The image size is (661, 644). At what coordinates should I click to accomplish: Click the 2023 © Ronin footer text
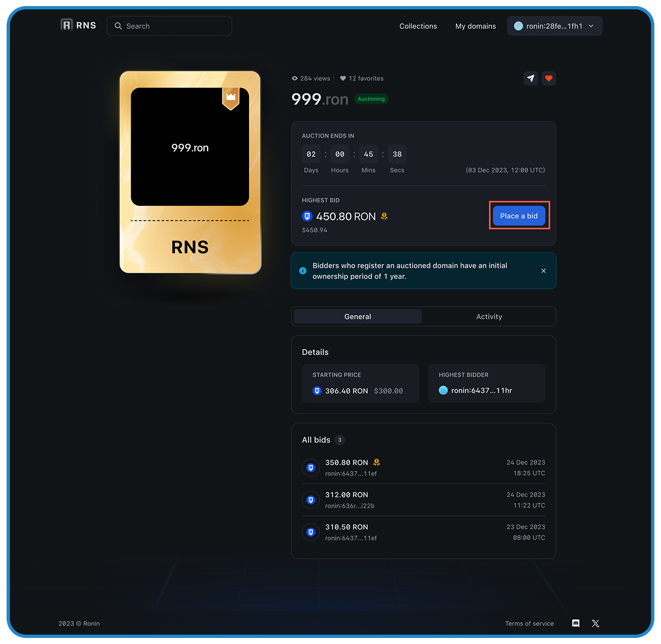click(x=79, y=624)
